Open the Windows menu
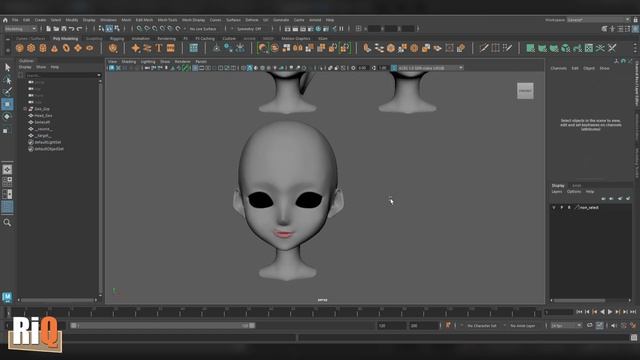 click(x=108, y=20)
